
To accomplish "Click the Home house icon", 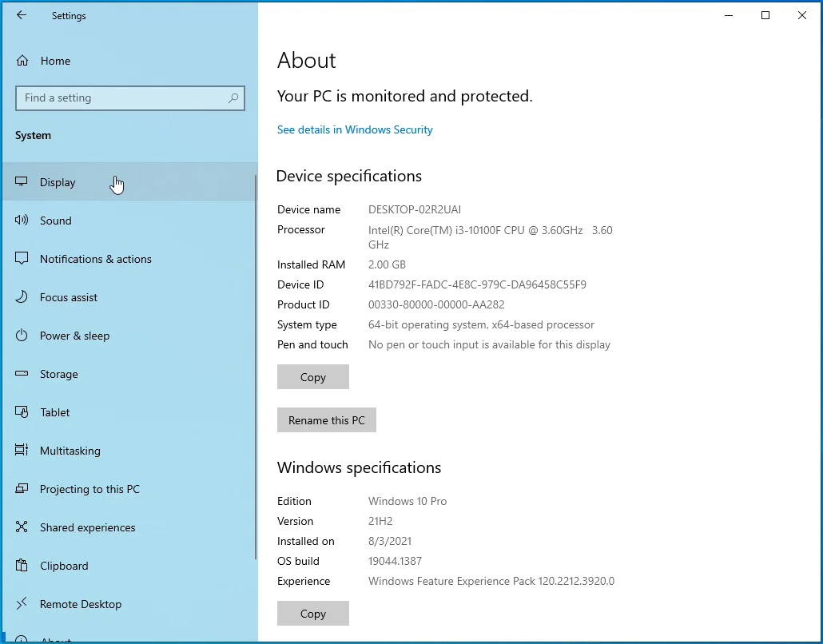I will click(22, 61).
